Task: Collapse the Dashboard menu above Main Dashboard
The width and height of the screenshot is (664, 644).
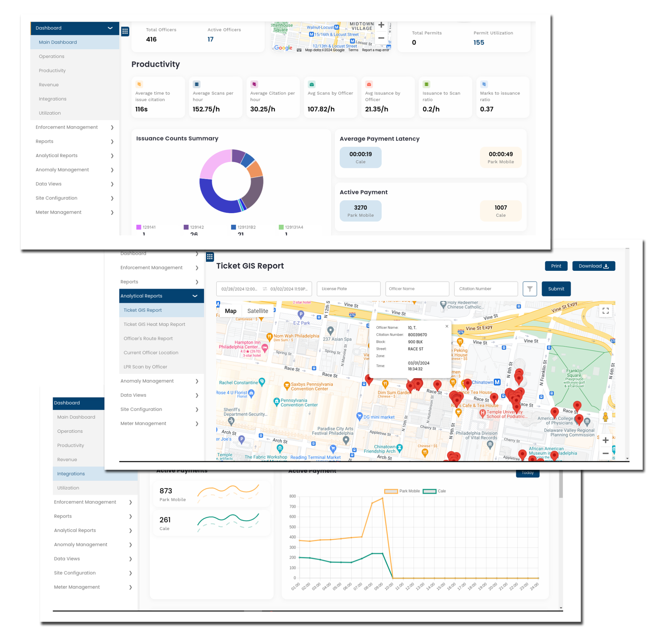Action: click(110, 28)
